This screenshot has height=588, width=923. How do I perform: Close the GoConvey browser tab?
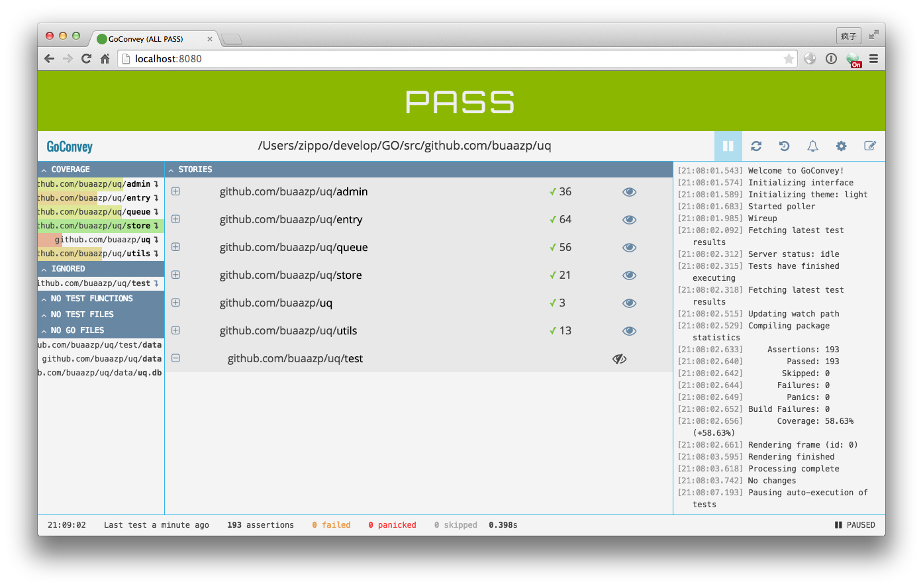point(210,39)
